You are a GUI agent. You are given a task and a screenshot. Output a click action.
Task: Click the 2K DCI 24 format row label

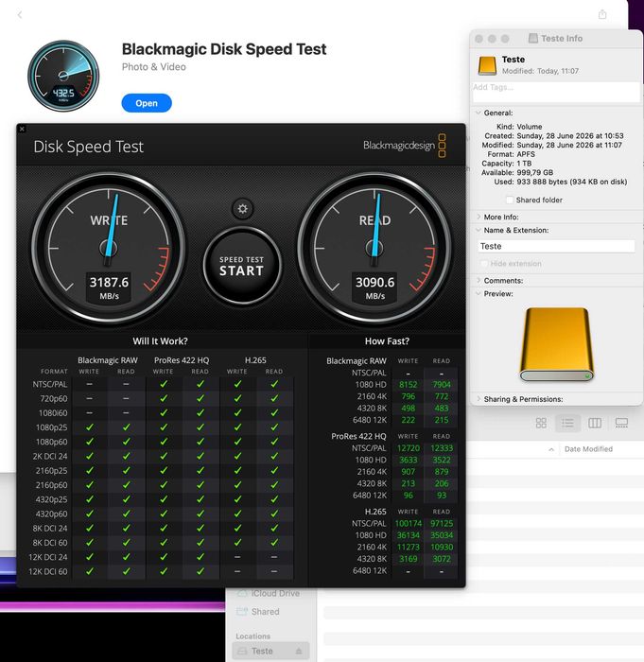[50, 456]
